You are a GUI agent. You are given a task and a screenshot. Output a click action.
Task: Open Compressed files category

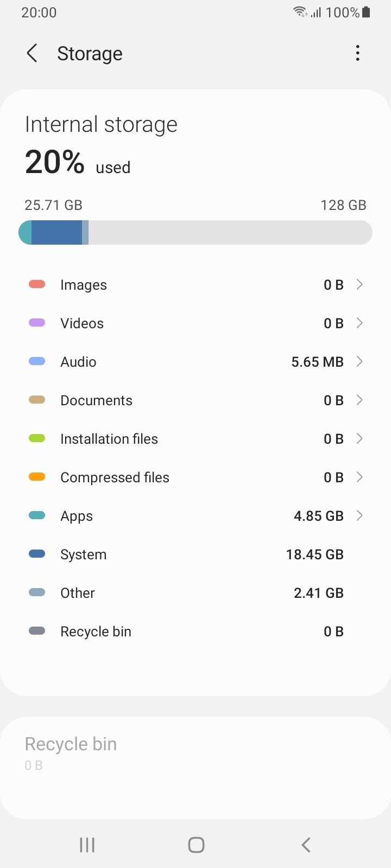coord(195,477)
